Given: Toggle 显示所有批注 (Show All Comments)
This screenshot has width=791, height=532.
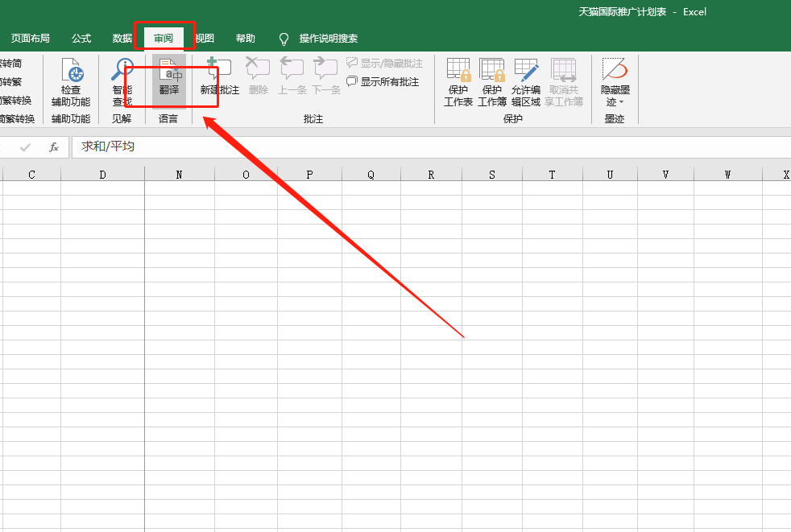Looking at the screenshot, I should 383,81.
